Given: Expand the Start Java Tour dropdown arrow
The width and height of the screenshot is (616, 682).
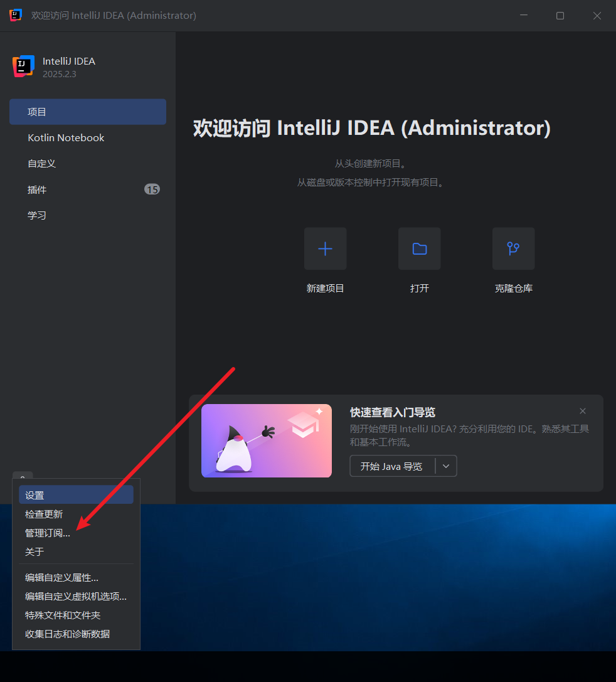Looking at the screenshot, I should tap(446, 466).
